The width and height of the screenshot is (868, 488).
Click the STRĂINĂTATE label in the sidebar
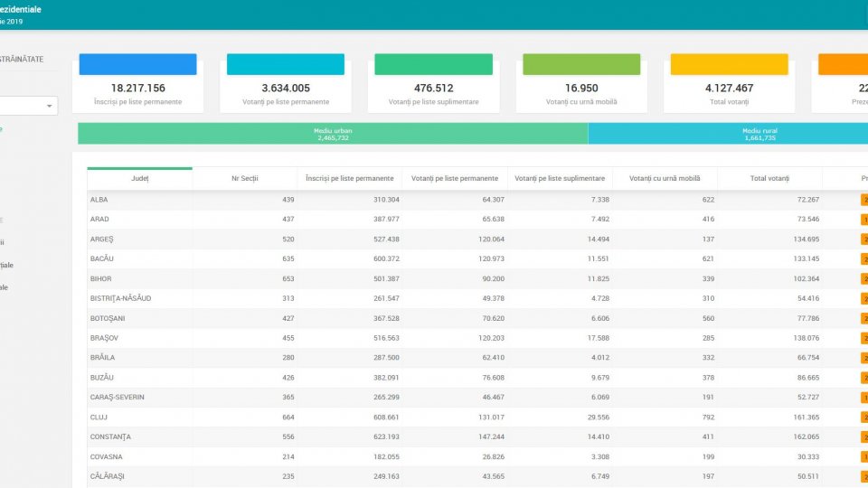pos(34,60)
